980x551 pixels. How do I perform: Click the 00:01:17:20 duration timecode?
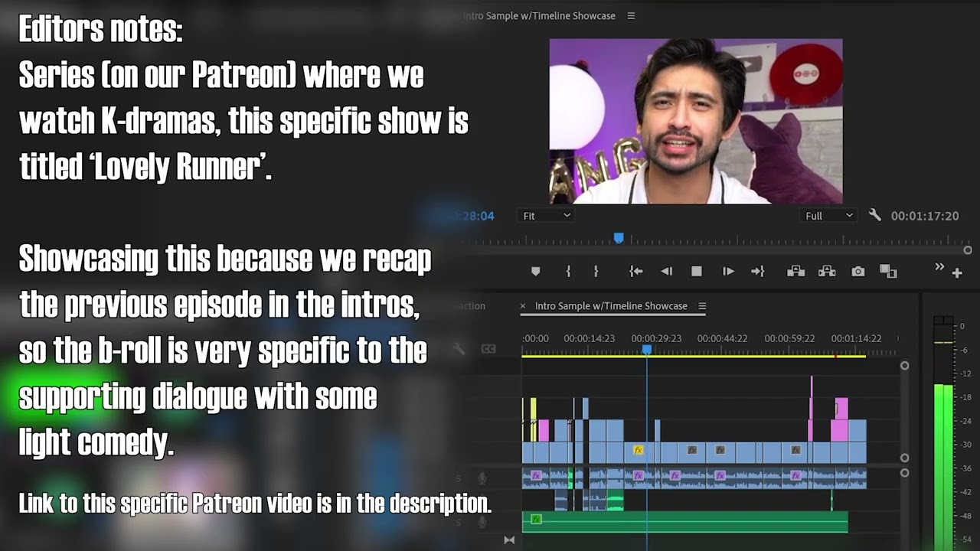(x=925, y=216)
